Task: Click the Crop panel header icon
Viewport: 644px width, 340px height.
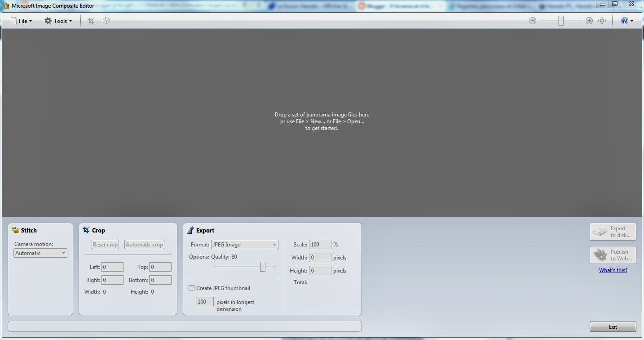Action: point(85,230)
